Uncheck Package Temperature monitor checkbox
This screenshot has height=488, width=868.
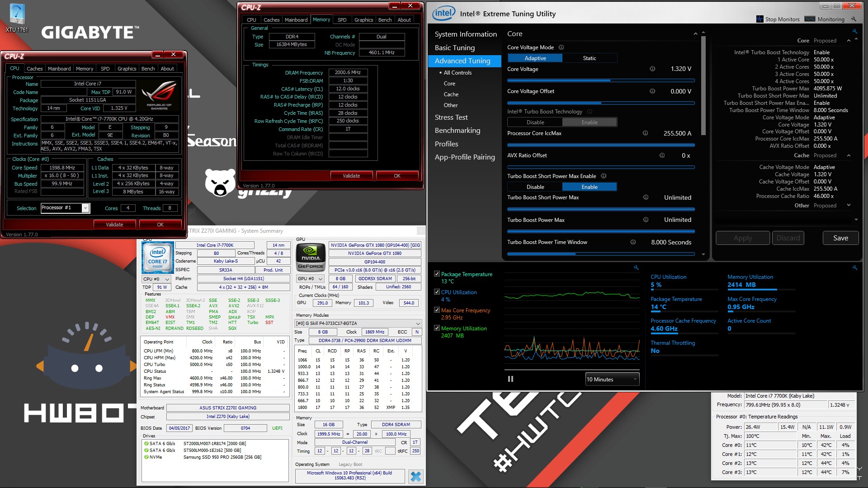tap(437, 274)
